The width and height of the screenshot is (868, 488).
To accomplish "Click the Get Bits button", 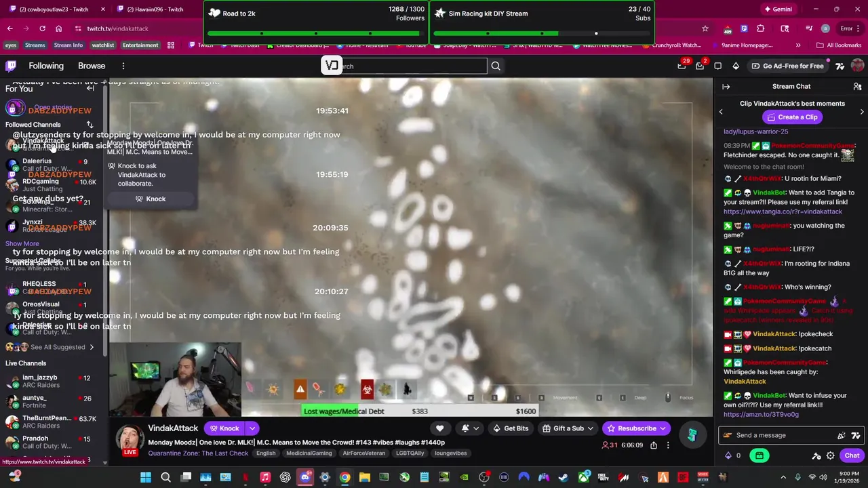I will click(x=511, y=428).
